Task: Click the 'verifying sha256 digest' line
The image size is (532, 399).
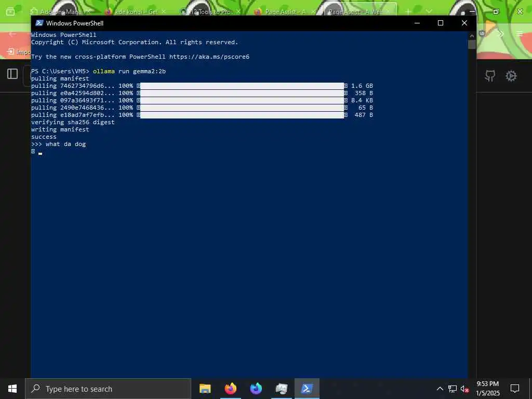Action: click(73, 122)
